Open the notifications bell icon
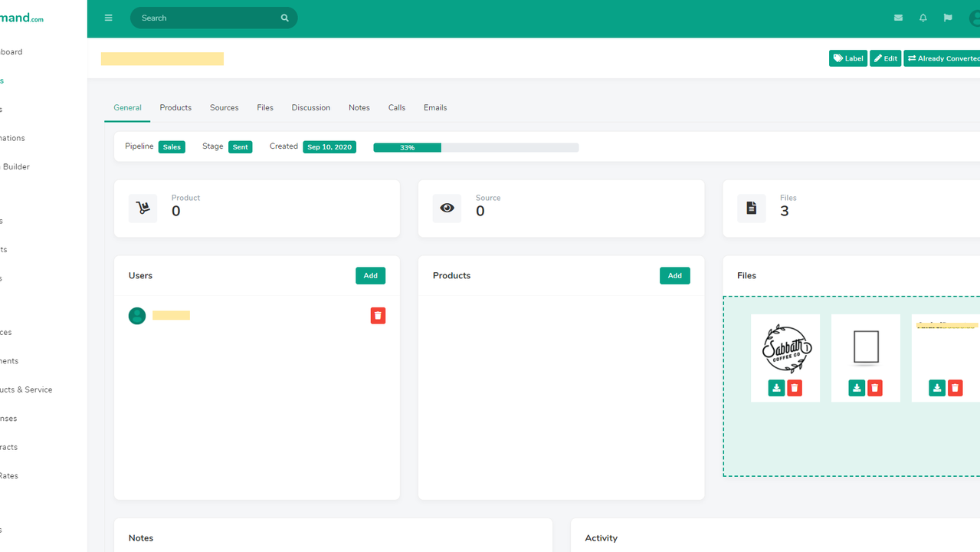This screenshot has width=980, height=552. [x=923, y=18]
